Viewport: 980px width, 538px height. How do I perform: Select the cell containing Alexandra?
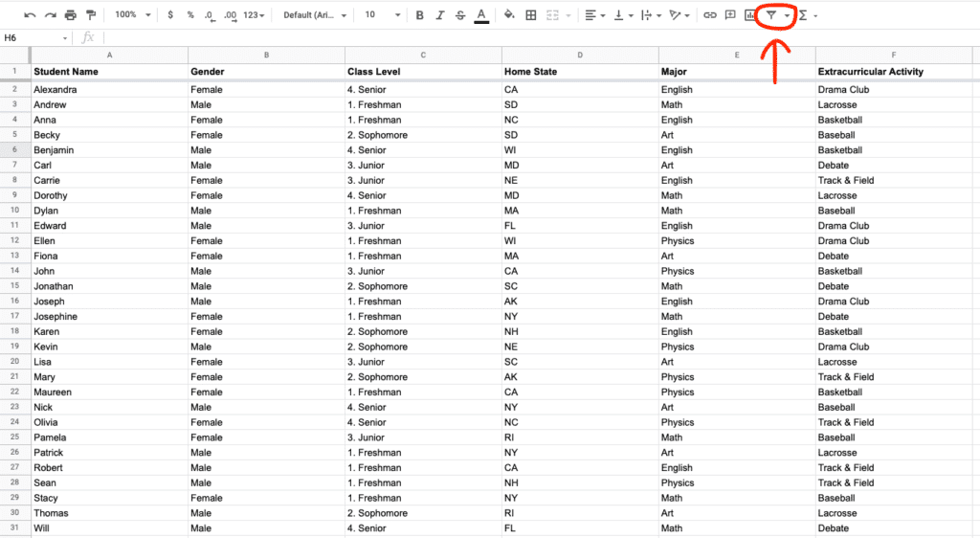[109, 89]
